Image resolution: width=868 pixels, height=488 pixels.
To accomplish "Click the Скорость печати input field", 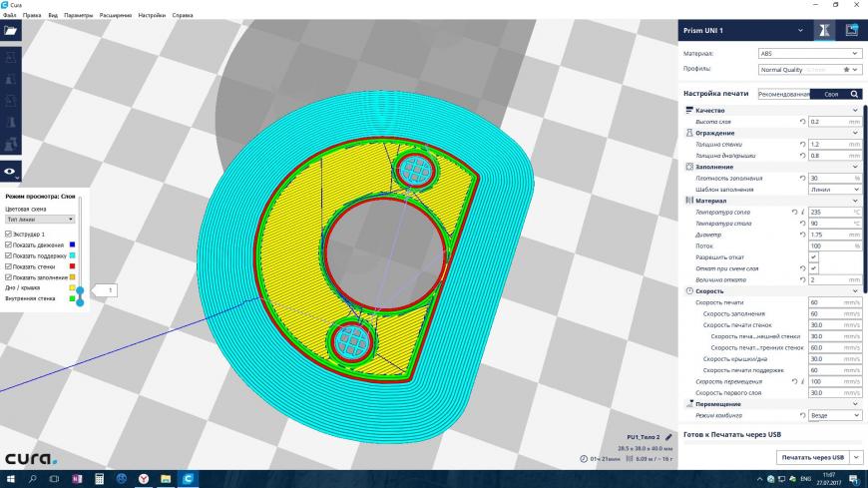I will [x=835, y=302].
